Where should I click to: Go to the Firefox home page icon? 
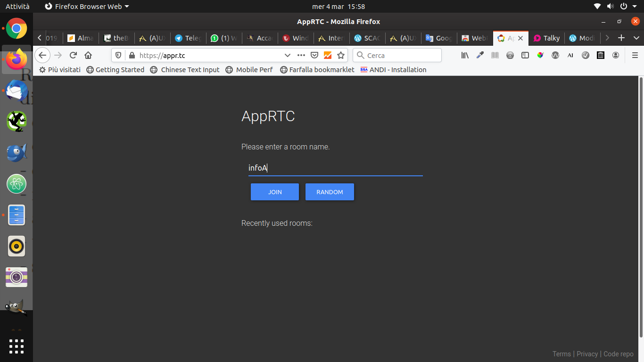coord(88,55)
